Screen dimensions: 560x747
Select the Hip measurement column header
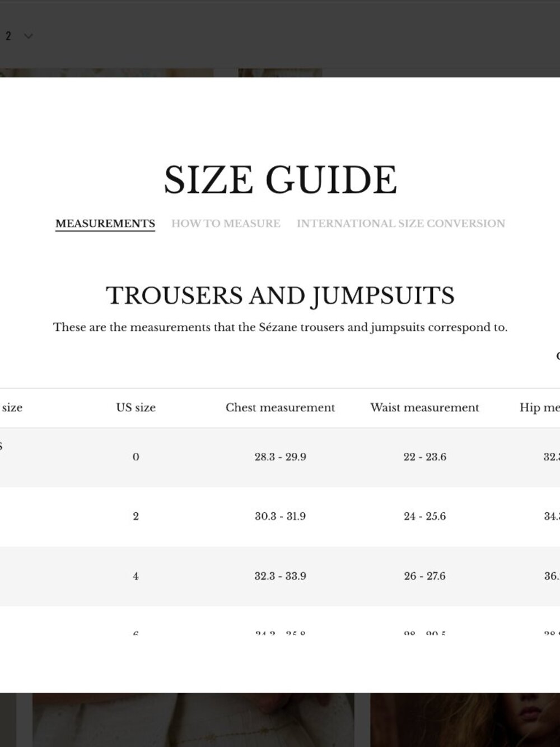(539, 408)
